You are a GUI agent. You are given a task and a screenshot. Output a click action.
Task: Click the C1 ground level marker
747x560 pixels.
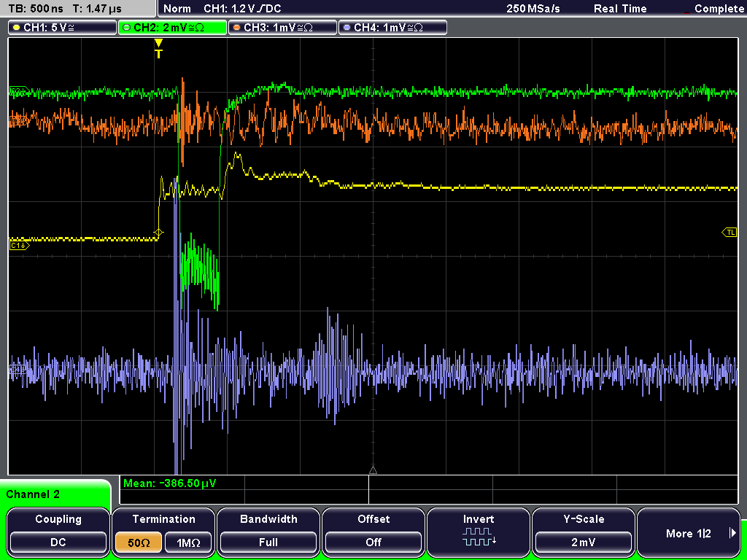tap(19, 245)
